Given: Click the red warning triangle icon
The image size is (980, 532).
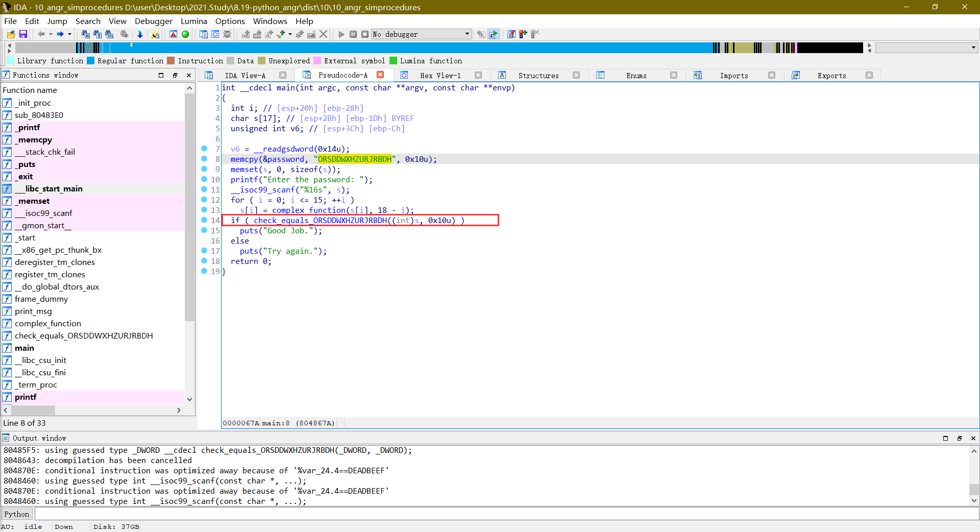Looking at the screenshot, I should (x=173, y=34).
